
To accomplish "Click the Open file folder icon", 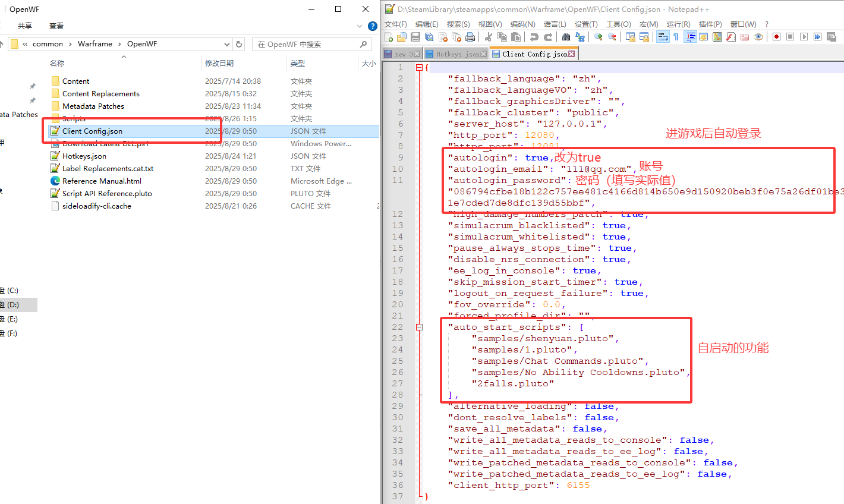I will (402, 37).
